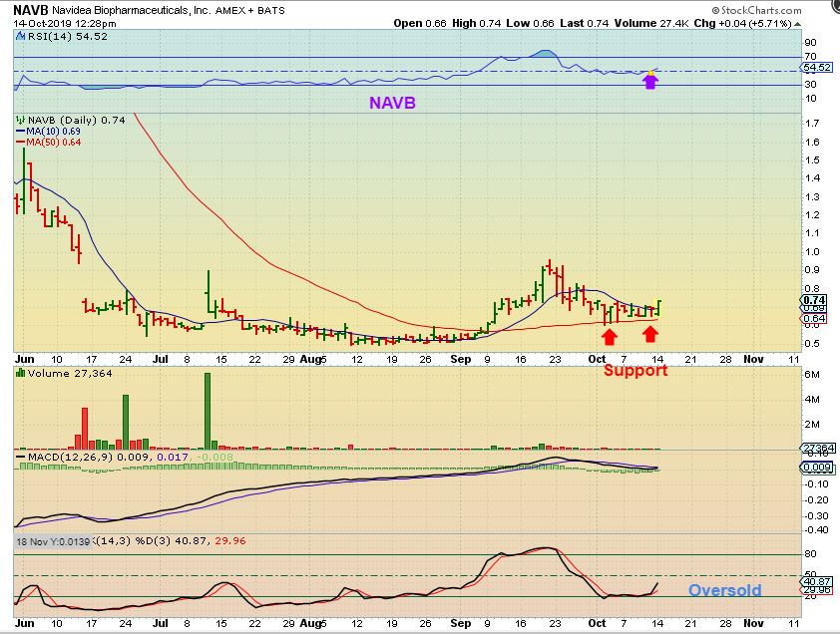
Task: Click the Volume 27.4K value in header
Action: (x=651, y=24)
